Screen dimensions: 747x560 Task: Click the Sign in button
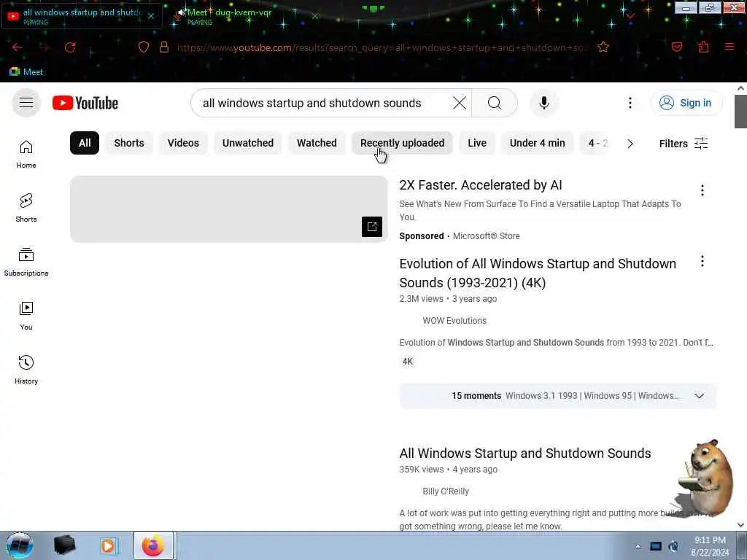pos(686,103)
